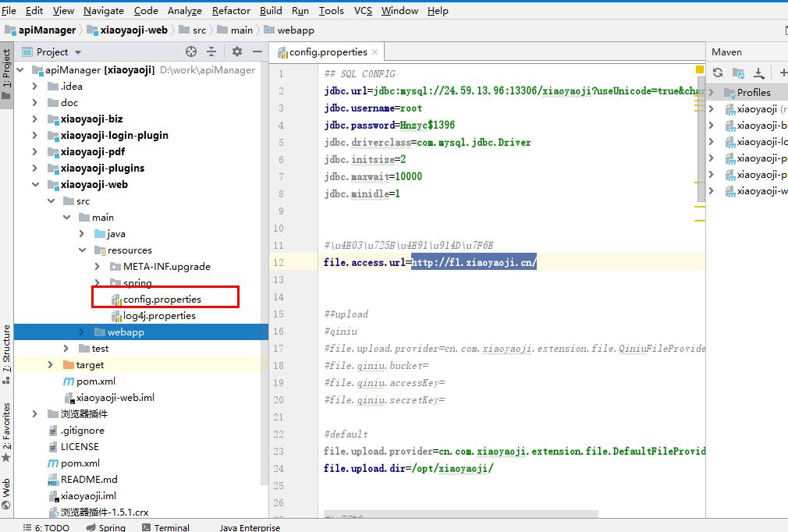The image size is (788, 532).
Task: Expand the META-INF.upgrade folder
Action: click(98, 266)
